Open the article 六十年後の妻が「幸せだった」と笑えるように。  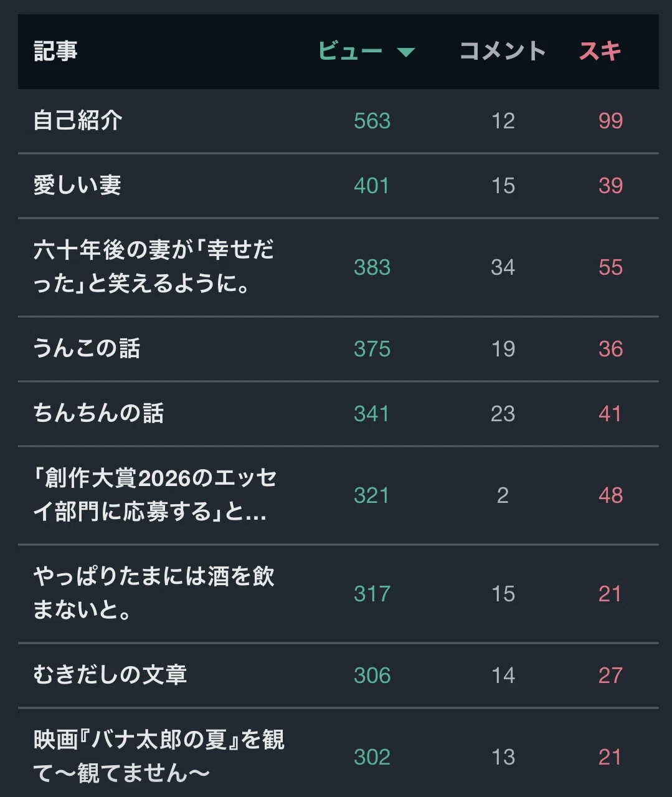tap(154, 267)
